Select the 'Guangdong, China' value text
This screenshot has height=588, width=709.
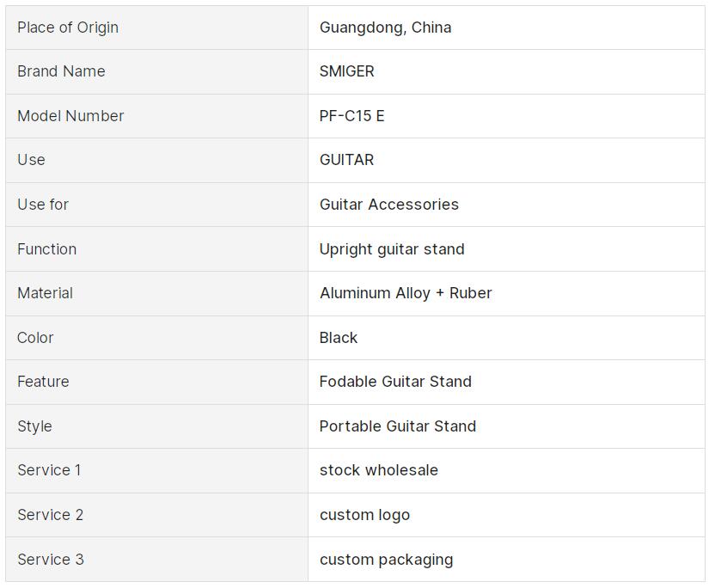[385, 28]
